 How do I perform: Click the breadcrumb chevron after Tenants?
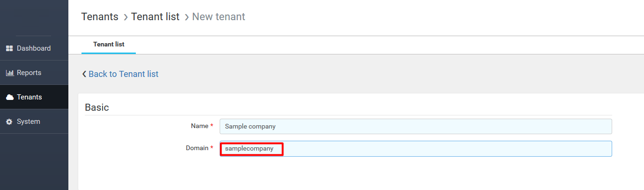pyautogui.click(x=126, y=17)
